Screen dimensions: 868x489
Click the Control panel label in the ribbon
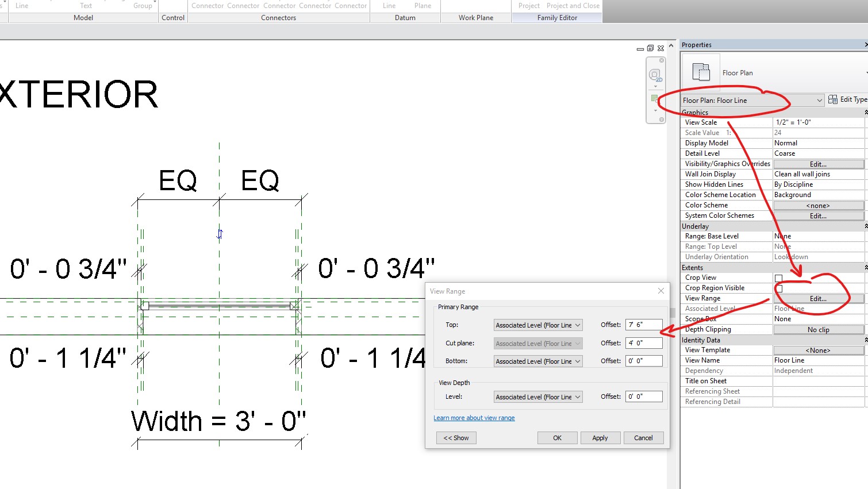pos(172,17)
